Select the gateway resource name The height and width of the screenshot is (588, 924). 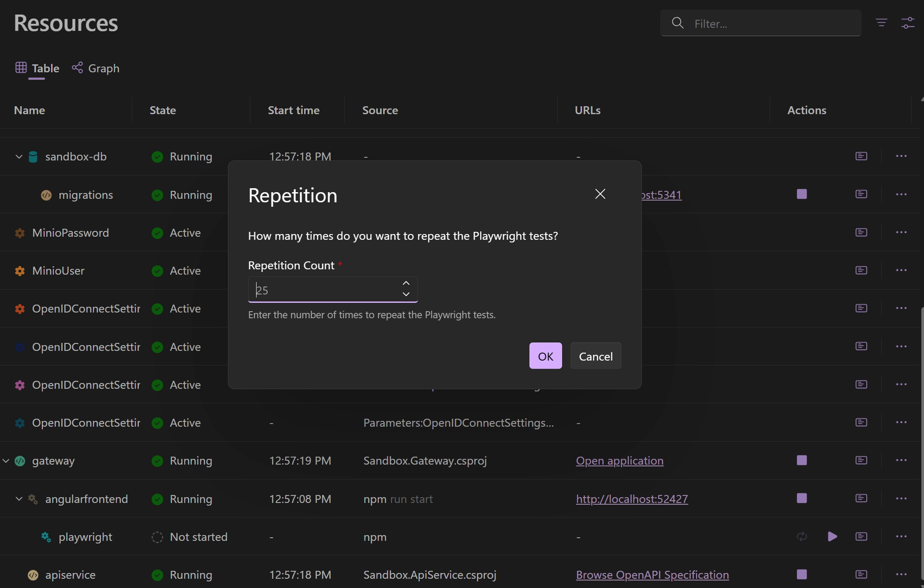pos(53,461)
